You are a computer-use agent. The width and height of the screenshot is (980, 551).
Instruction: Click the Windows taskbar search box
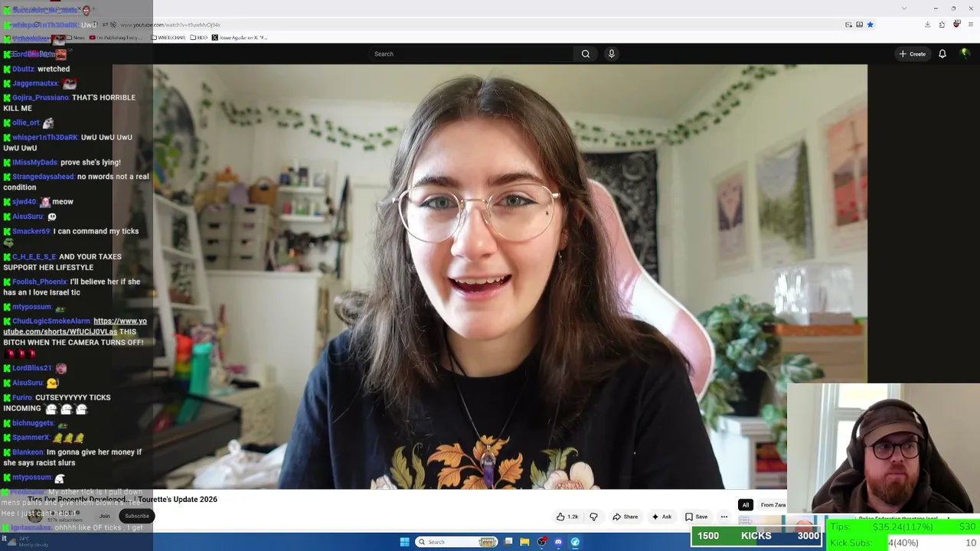pos(457,542)
